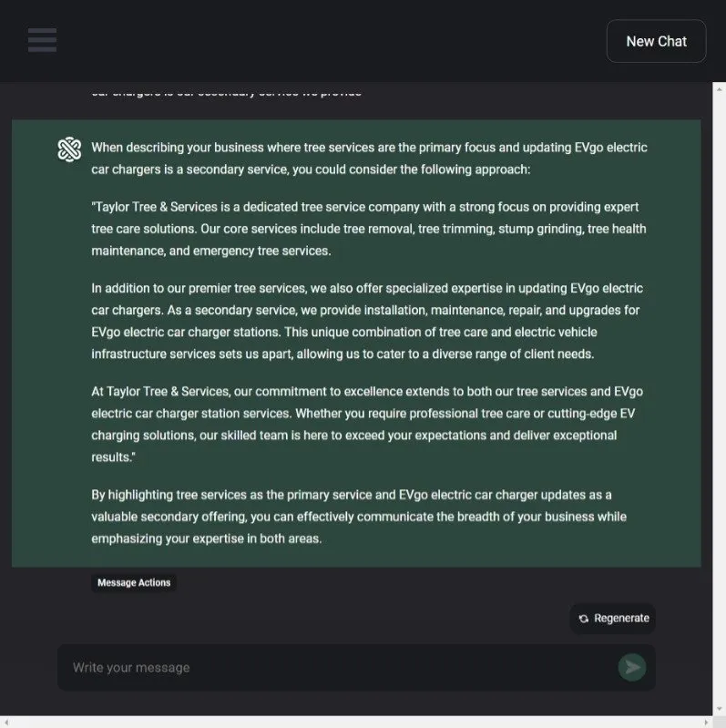Click the paragraph starting 'In addition to our premier'
Image resolution: width=726 pixels, height=728 pixels.
tap(369, 321)
